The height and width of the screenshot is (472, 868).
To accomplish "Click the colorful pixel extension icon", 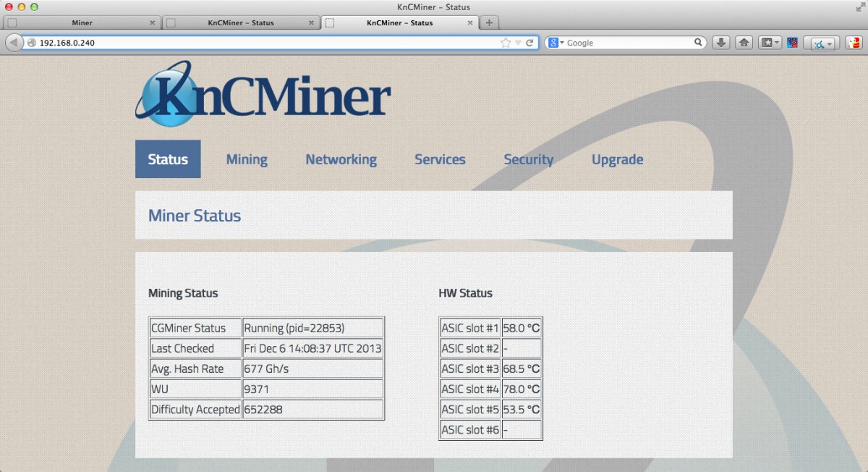I will [x=792, y=43].
